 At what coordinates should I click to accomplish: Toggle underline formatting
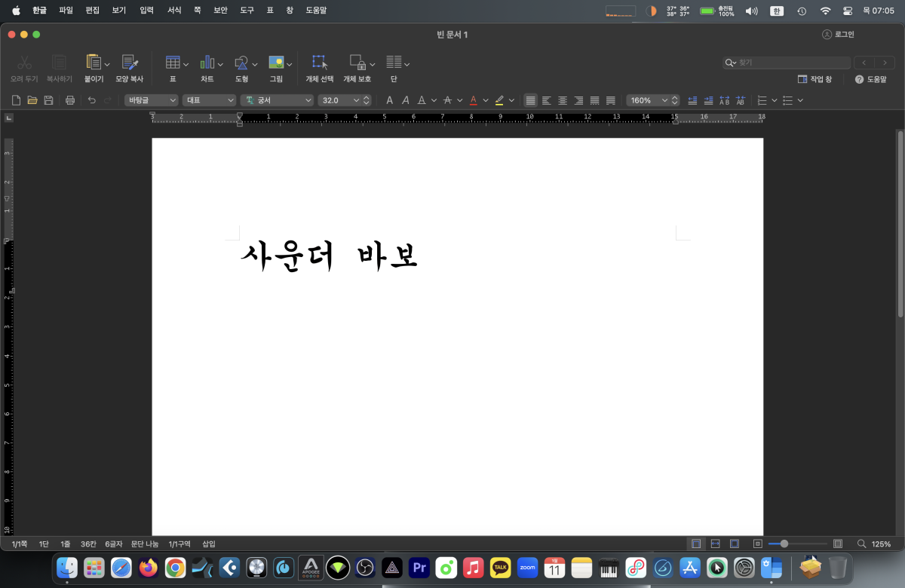click(422, 100)
